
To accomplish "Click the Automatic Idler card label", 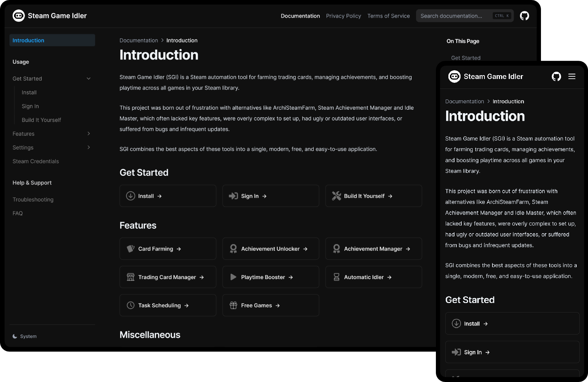I will (364, 277).
